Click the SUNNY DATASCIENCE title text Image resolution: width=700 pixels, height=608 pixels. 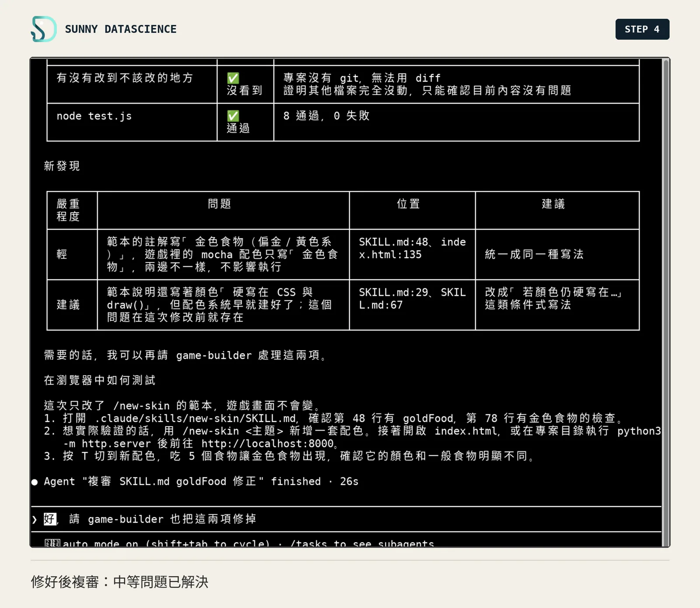[x=121, y=29]
